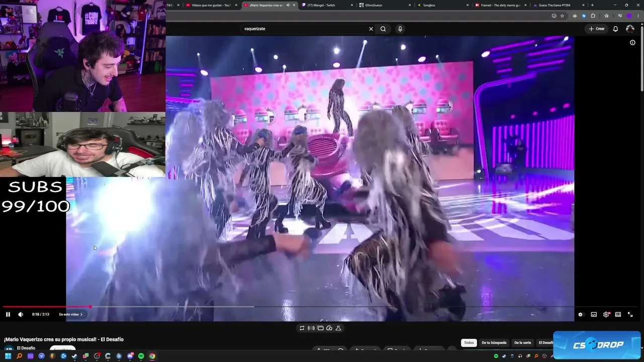Open Steam from the taskbar
Image resolution: width=644 pixels, height=362 pixels.
74,356
